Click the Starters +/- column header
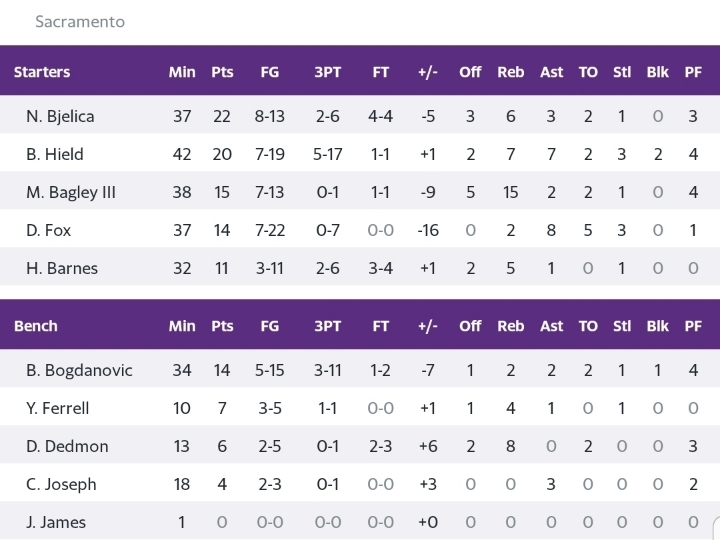Screen dimensions: 720x540 pyautogui.click(x=428, y=72)
